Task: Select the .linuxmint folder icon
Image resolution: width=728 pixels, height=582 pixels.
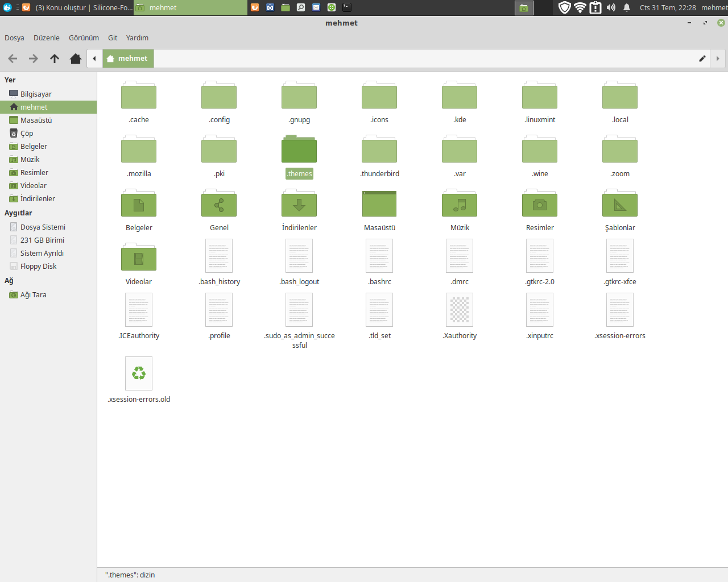Action: [x=540, y=95]
